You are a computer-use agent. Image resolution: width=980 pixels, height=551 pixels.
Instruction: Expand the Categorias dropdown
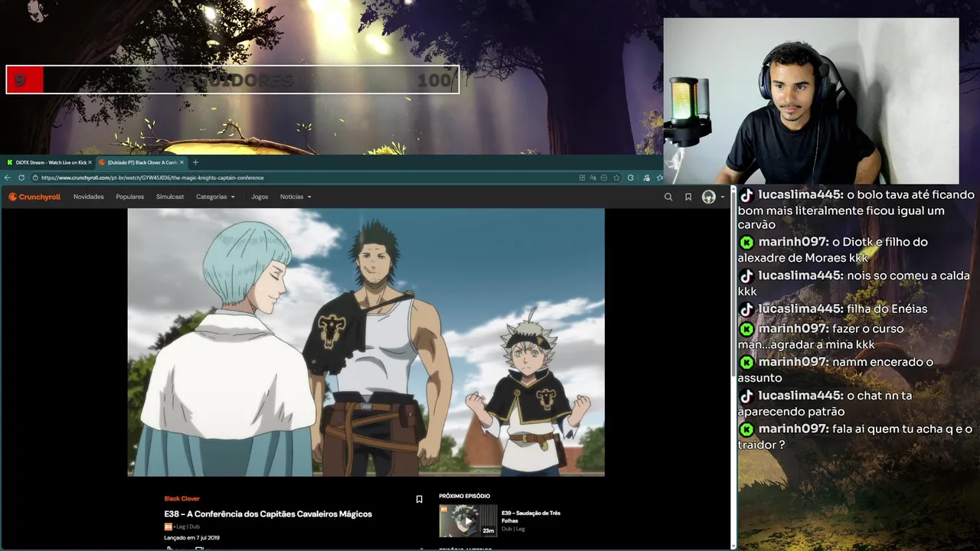click(215, 197)
